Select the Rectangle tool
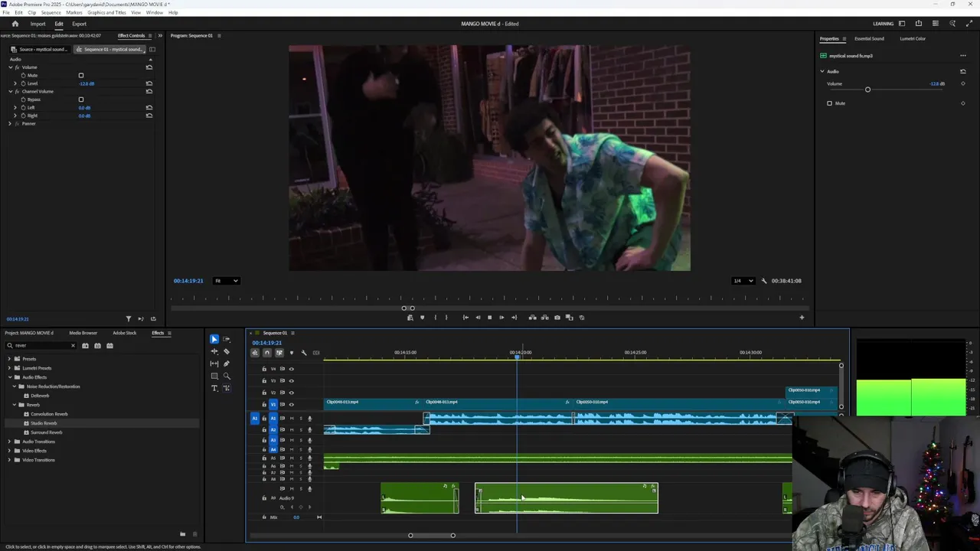Screen dimensions: 980x551 click(x=214, y=376)
